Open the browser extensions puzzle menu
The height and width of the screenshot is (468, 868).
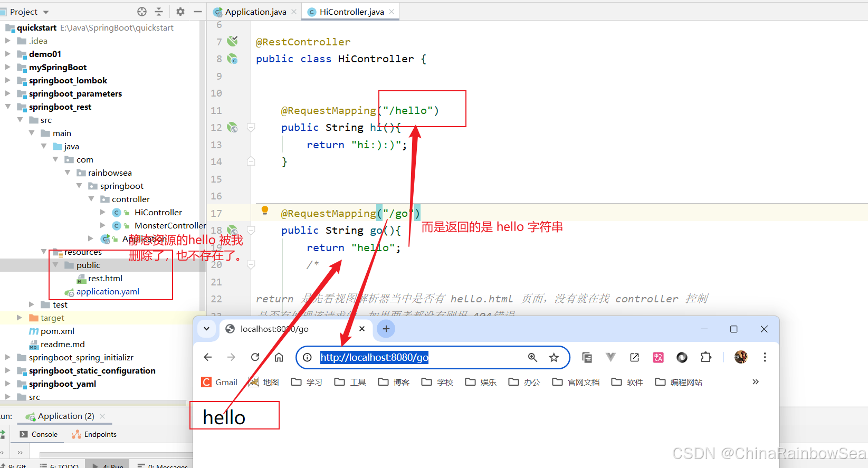[706, 357]
